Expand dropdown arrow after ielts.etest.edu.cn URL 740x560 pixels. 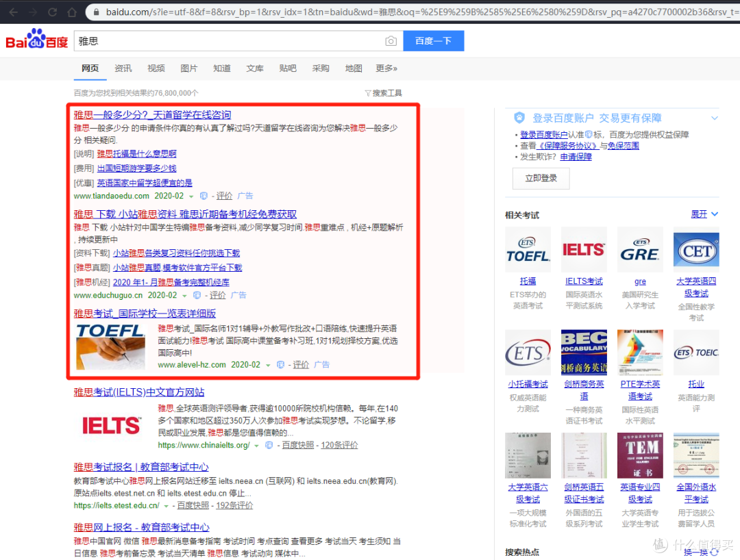click(x=166, y=507)
